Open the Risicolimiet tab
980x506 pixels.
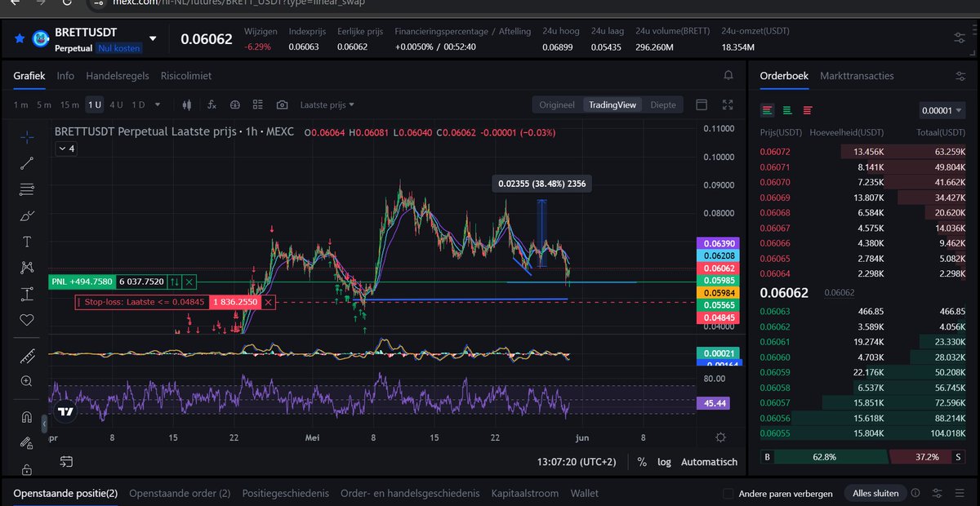coord(186,76)
